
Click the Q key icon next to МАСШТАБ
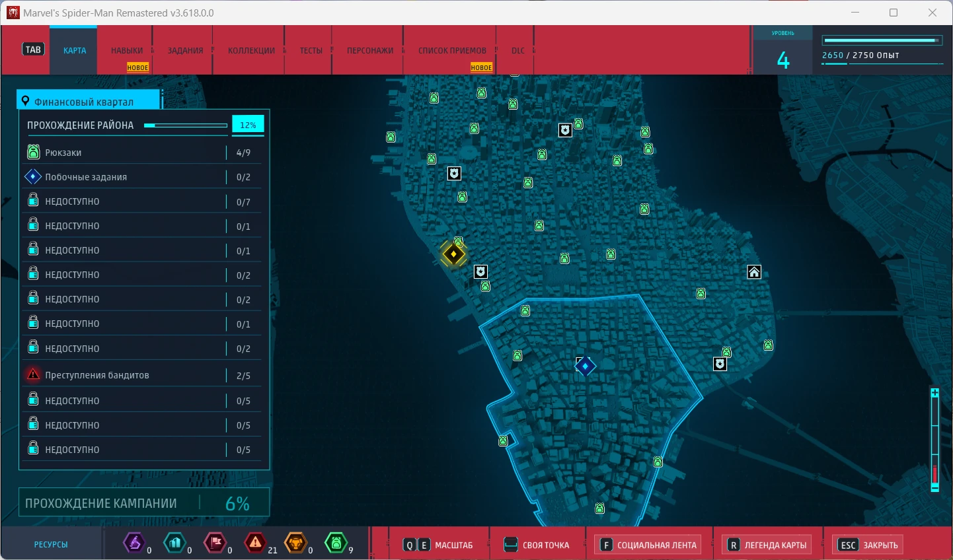(410, 545)
